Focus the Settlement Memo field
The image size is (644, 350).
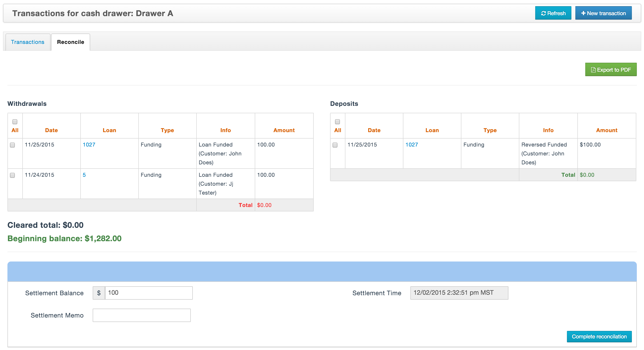point(141,315)
